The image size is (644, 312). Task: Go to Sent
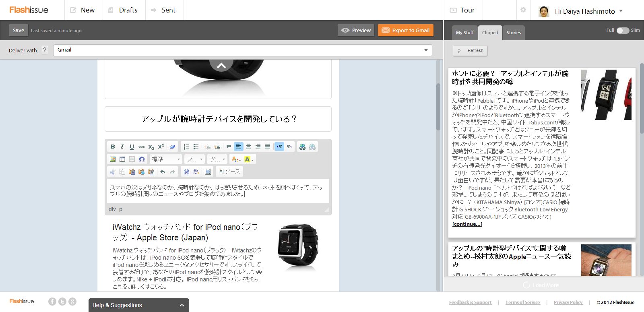[x=164, y=10]
